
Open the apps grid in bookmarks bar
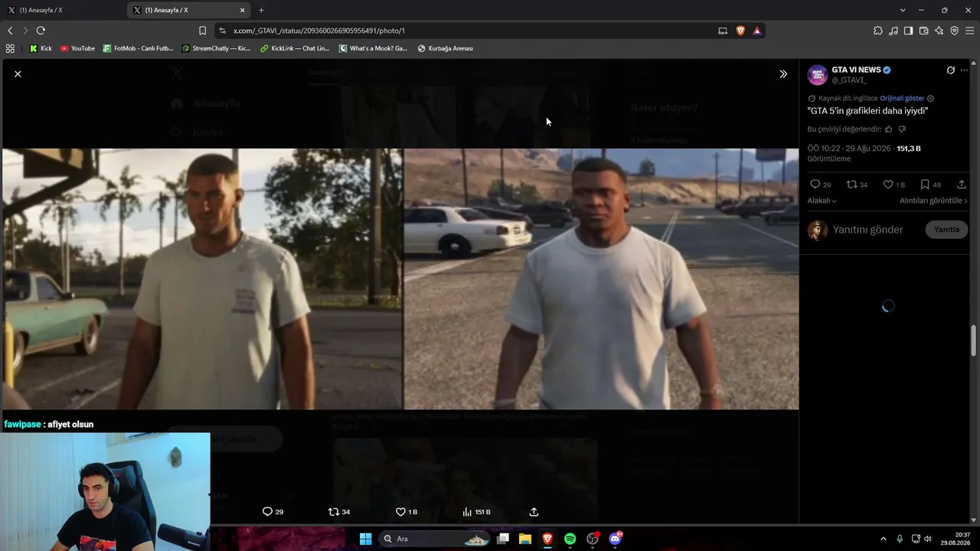(x=10, y=48)
